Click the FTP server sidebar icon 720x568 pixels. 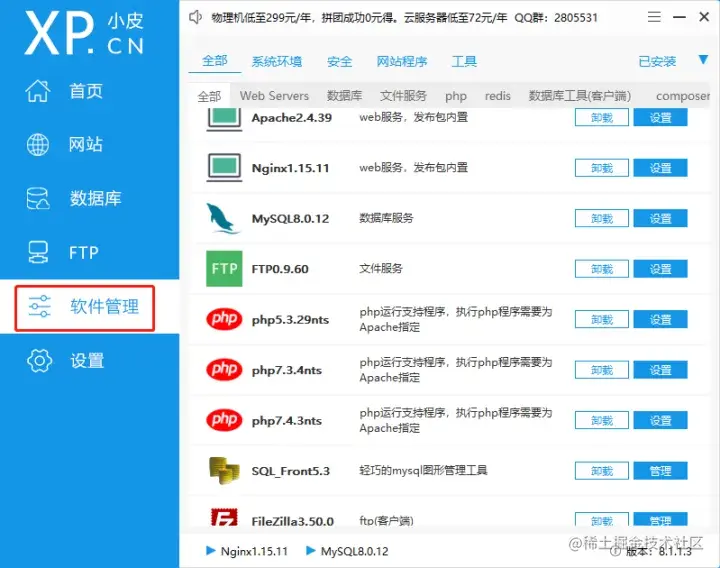pyautogui.click(x=38, y=252)
